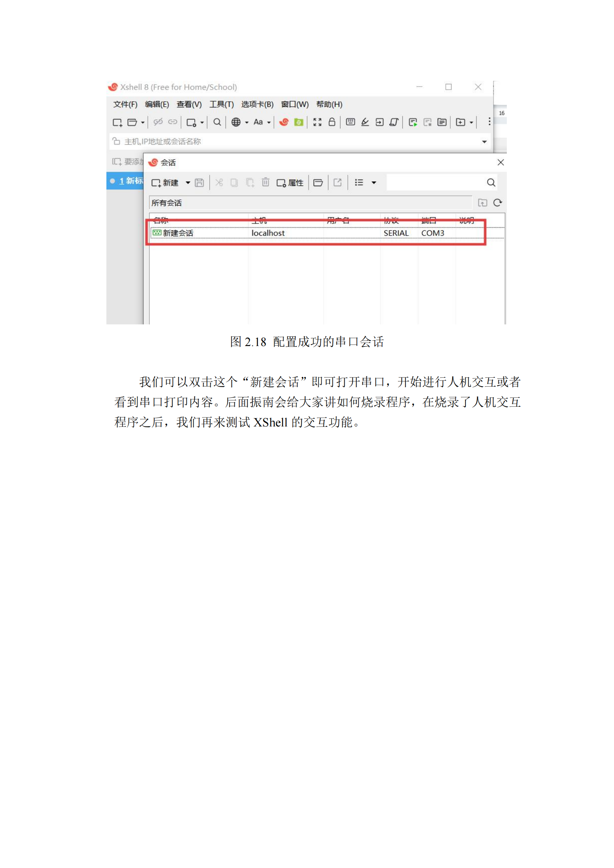Click the Aa font icon
The height and width of the screenshot is (868, 614).
(x=258, y=122)
